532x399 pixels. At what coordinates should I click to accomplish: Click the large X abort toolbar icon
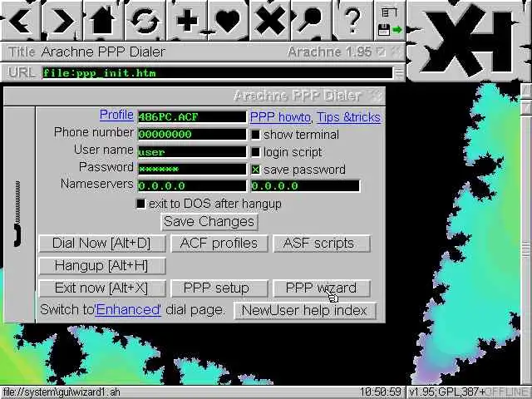tap(270, 20)
